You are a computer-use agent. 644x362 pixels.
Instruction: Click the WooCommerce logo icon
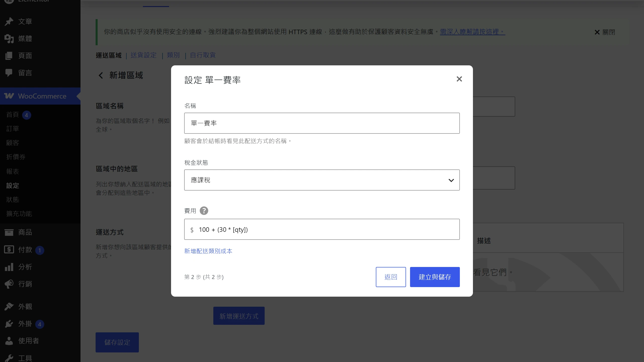click(9, 96)
